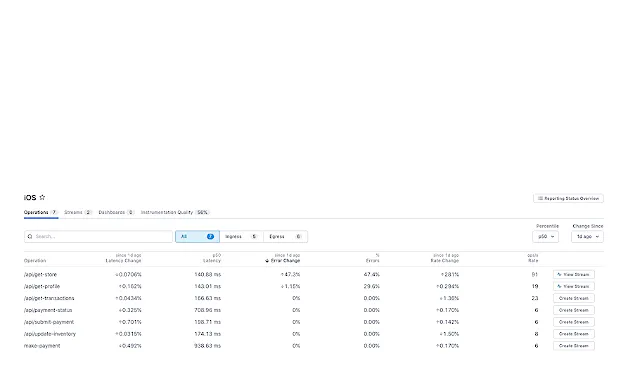Sort by p50 Latency column

(212, 258)
